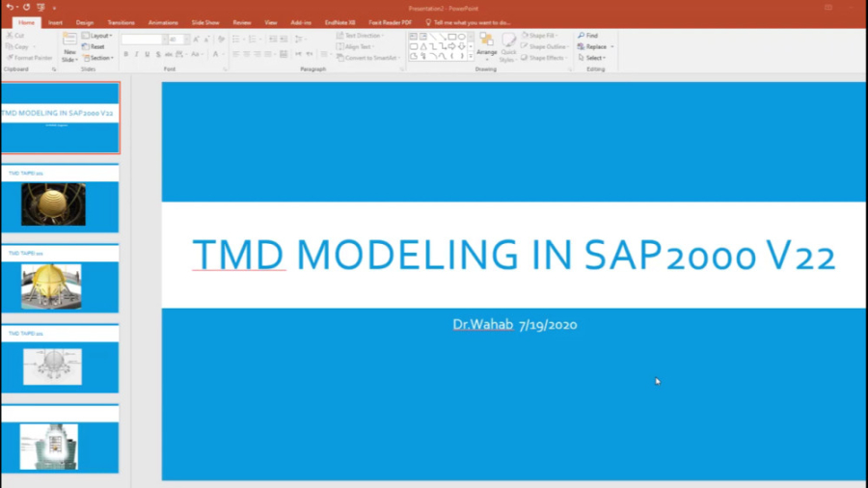Open the Arrange menu

pyautogui.click(x=487, y=46)
